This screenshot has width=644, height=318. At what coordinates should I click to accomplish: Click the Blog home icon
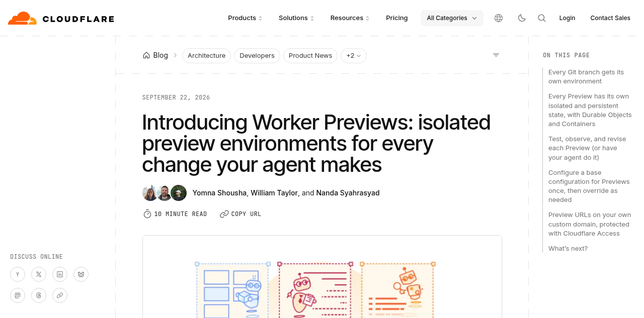click(x=146, y=55)
